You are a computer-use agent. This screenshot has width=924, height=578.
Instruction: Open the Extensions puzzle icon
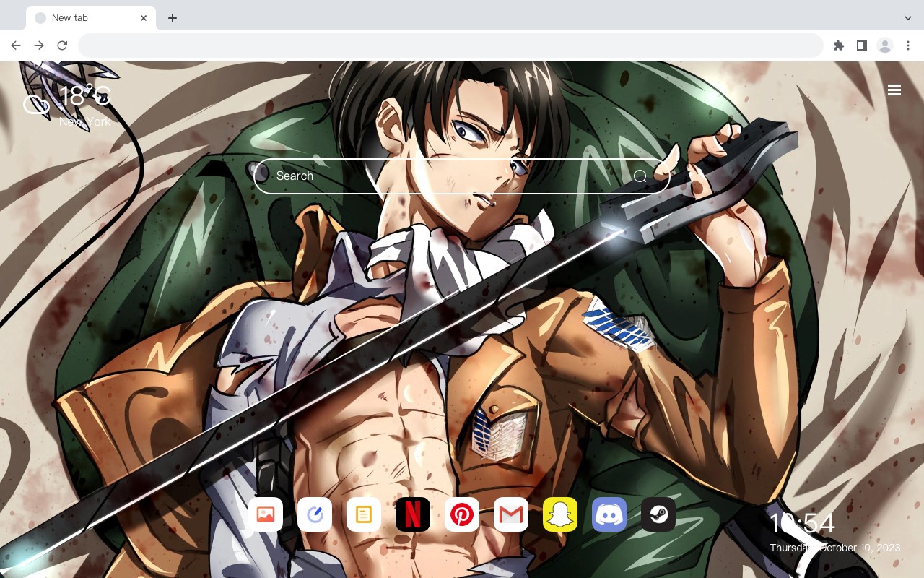838,46
